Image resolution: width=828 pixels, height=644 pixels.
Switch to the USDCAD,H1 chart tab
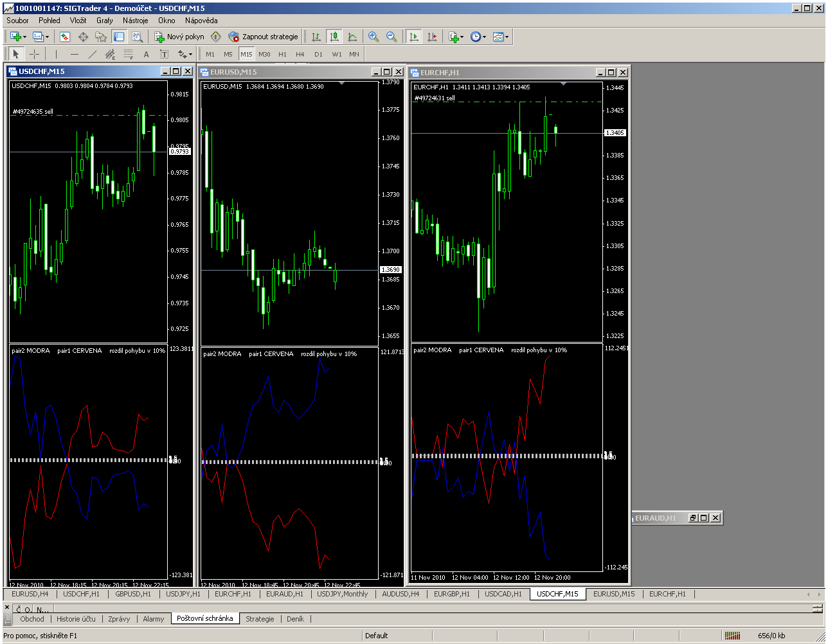(503, 594)
